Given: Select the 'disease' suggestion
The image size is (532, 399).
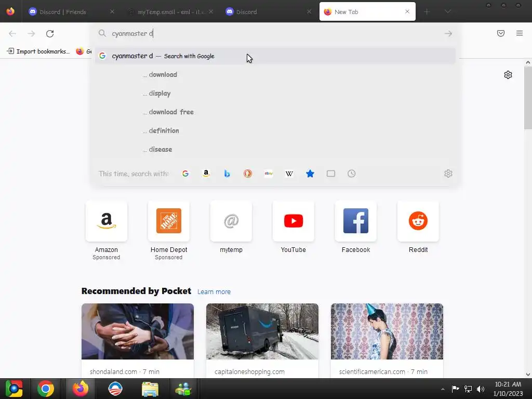Looking at the screenshot, I should click(x=275, y=149).
